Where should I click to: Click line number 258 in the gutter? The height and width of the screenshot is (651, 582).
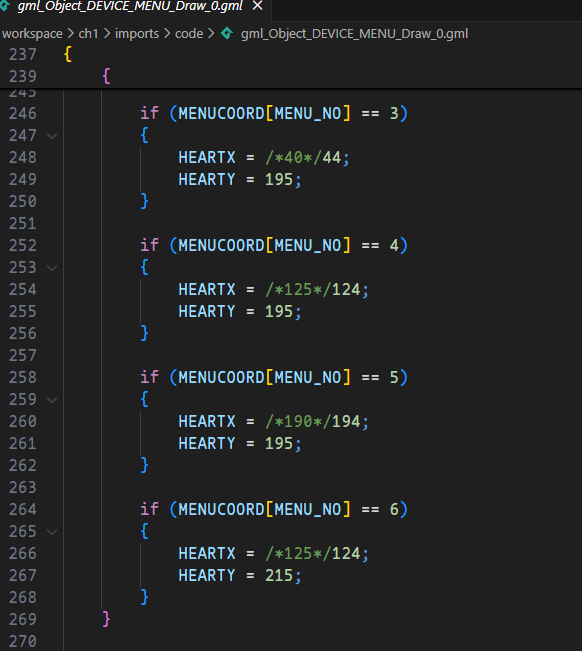23,377
